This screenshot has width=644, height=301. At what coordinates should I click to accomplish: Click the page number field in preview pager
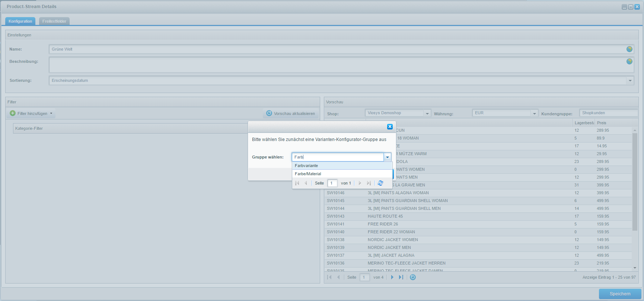coord(365,277)
